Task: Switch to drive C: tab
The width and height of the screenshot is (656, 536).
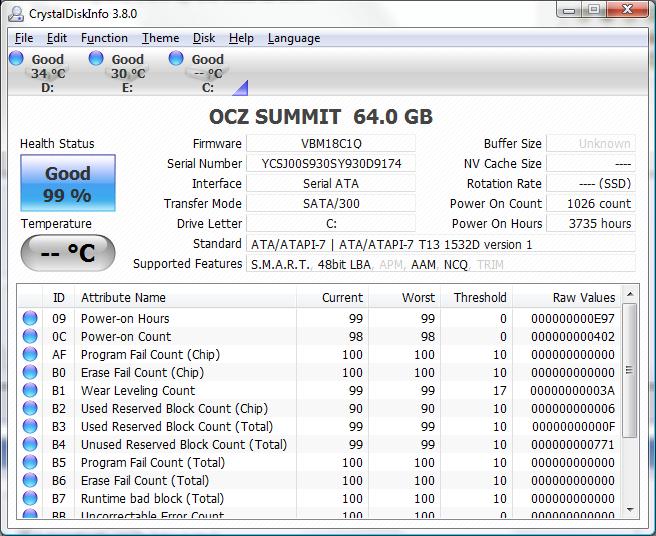Action: click(x=208, y=73)
